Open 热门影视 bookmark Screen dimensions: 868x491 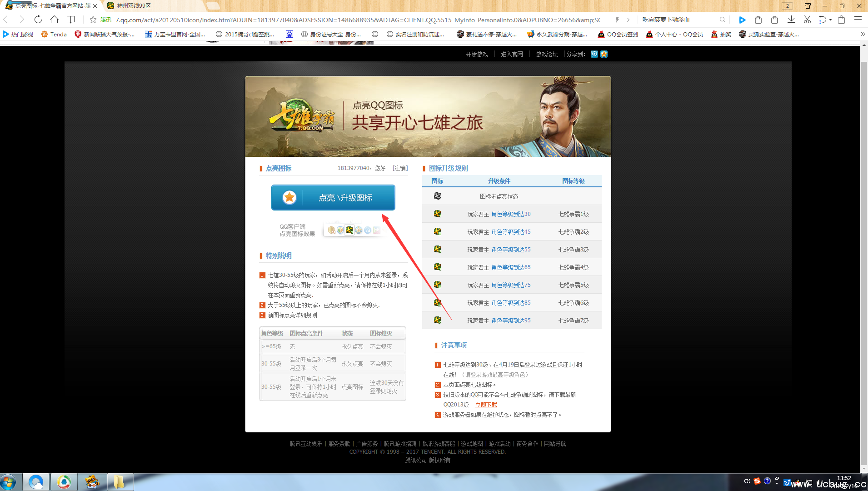[18, 34]
